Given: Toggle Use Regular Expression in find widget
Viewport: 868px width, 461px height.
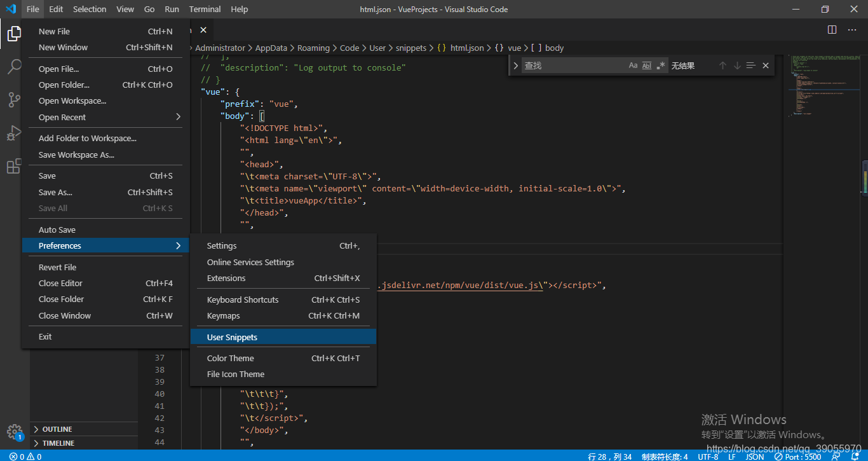Looking at the screenshot, I should 661,65.
